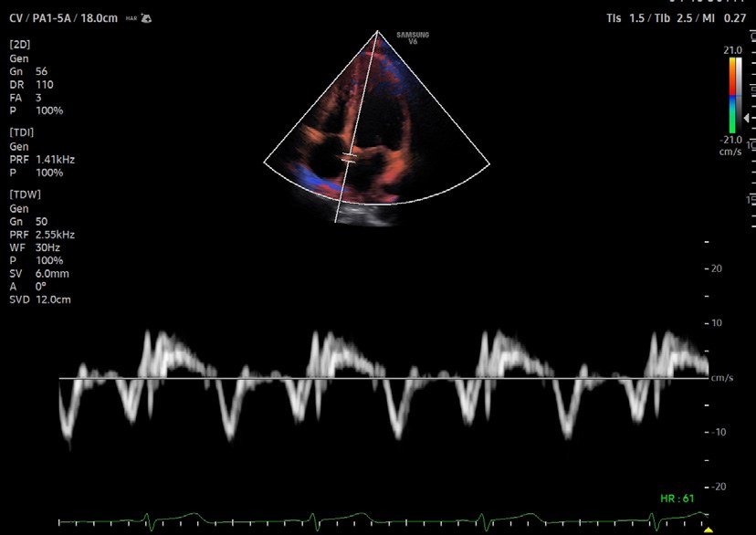Click the cm/s label at the Doppler baseline
Screen dimensions: 756x535
click(x=722, y=378)
